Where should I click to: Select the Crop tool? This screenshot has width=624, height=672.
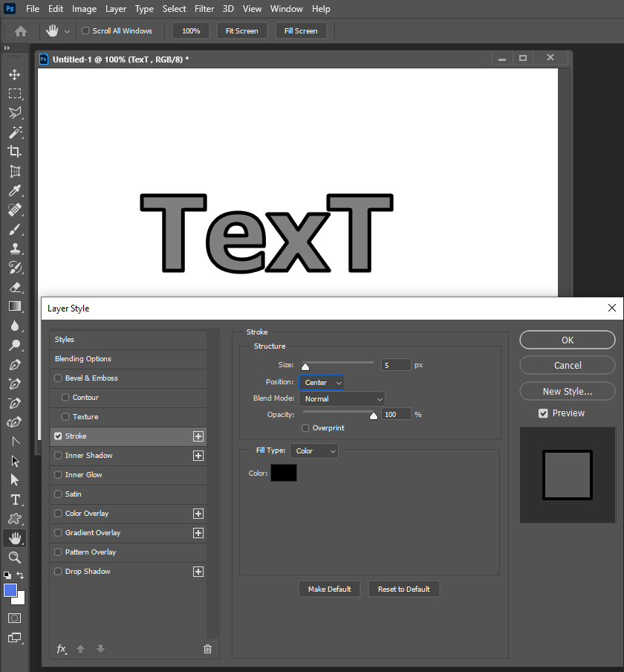pos(15,151)
